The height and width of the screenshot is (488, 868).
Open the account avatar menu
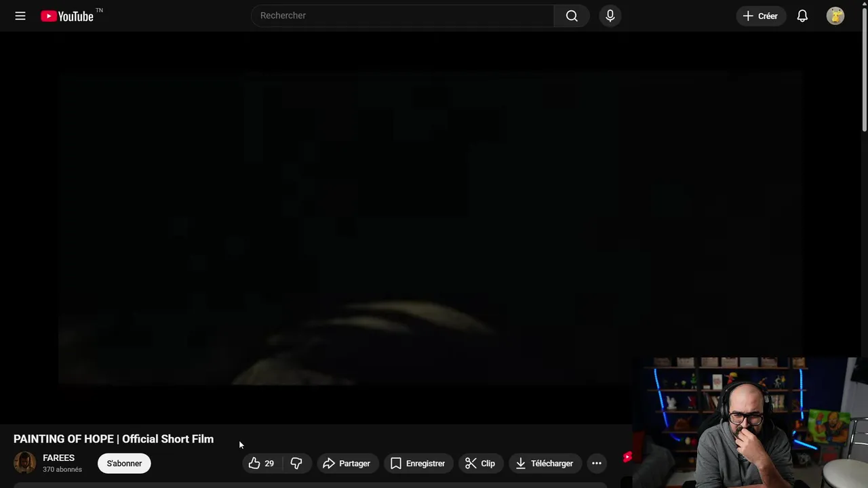tap(835, 16)
